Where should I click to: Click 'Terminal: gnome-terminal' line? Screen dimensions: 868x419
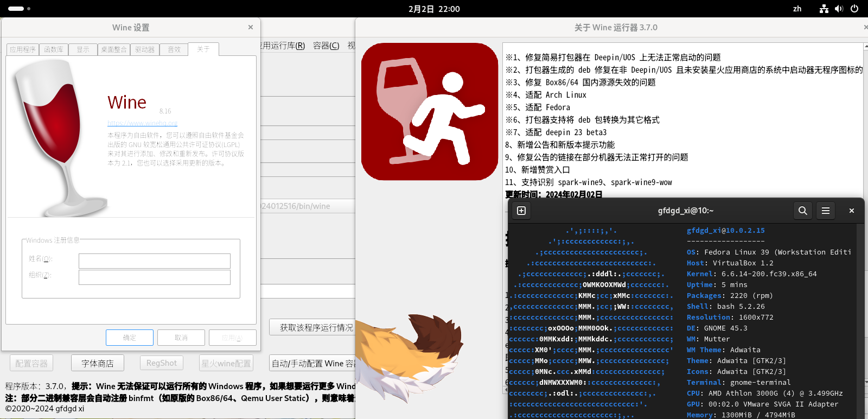pyautogui.click(x=739, y=383)
